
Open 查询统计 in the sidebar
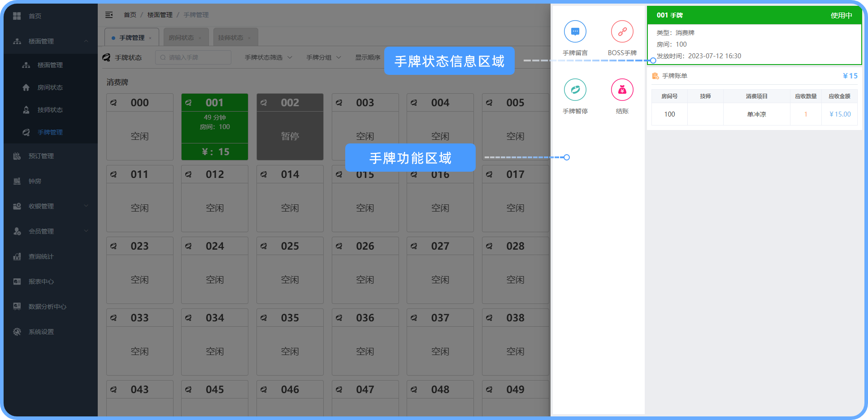(x=51, y=256)
